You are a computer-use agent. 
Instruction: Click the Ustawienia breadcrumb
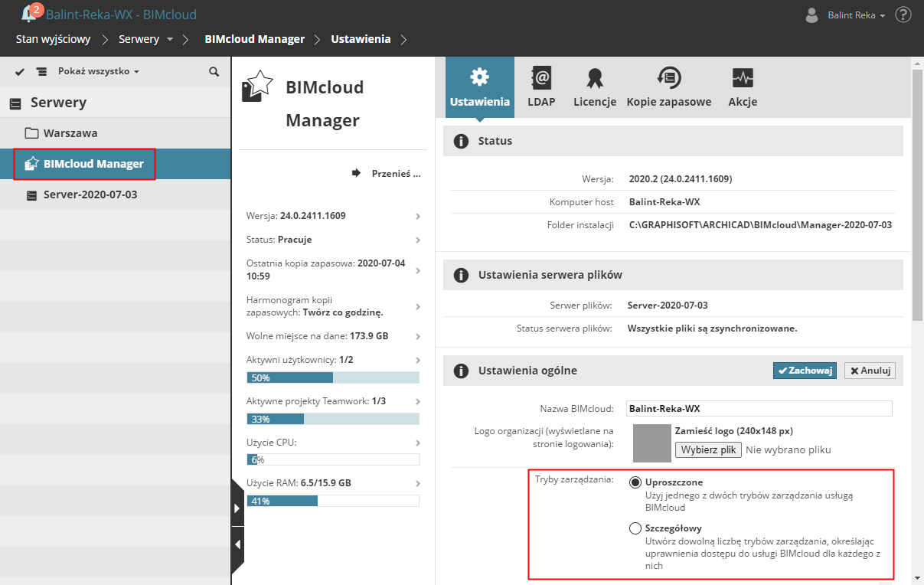(x=361, y=39)
